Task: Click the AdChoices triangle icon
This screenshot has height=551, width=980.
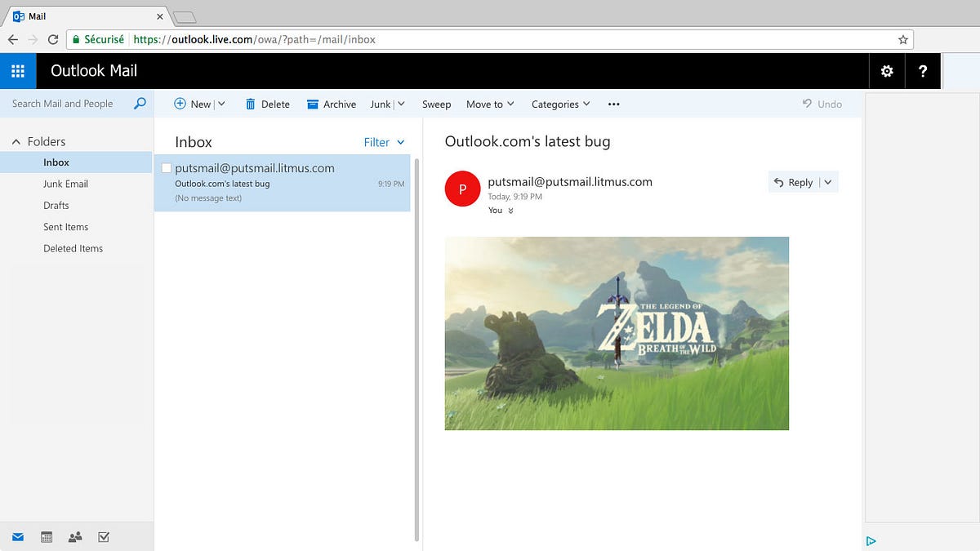Action: [x=871, y=540]
